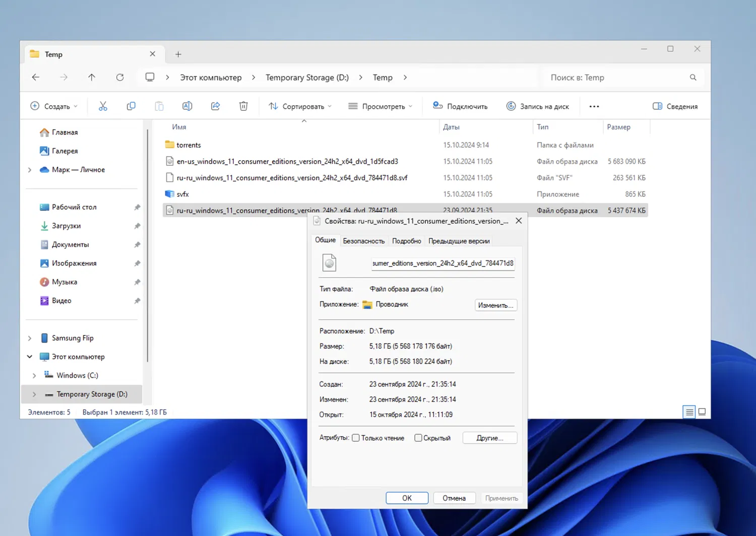This screenshot has height=536, width=756.
Task: Switch to large thumbnails view icon
Action: (x=702, y=412)
